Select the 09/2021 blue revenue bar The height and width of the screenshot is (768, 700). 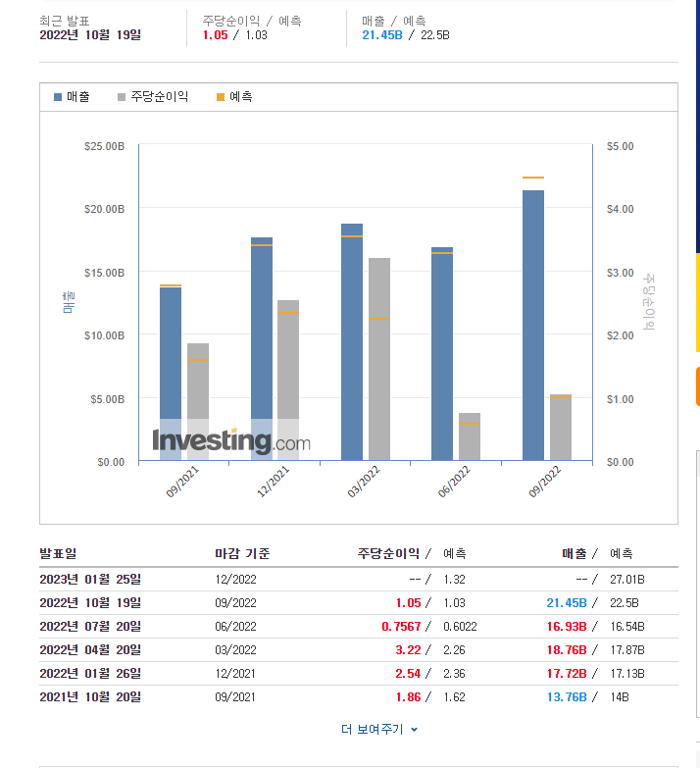(171, 374)
